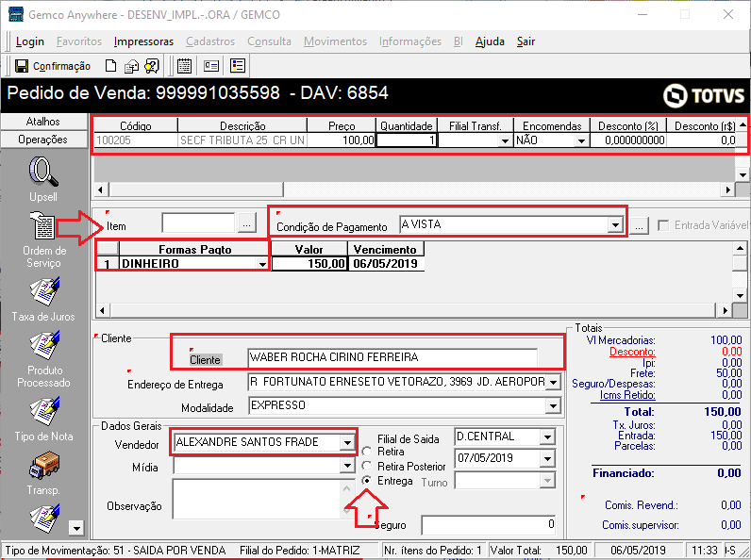Click the Gemco Anywhere app icon
Screen dimensions: 751x560
[16, 14]
